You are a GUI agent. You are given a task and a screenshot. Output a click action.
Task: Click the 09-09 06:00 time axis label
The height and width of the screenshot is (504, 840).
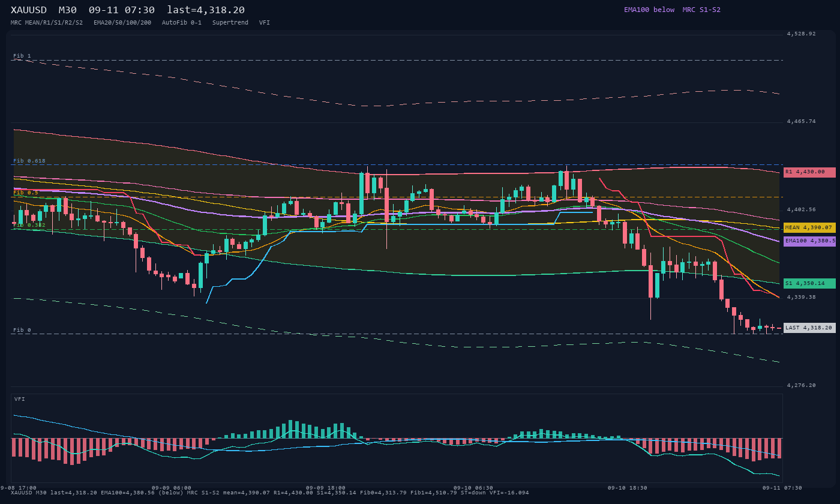[172, 488]
